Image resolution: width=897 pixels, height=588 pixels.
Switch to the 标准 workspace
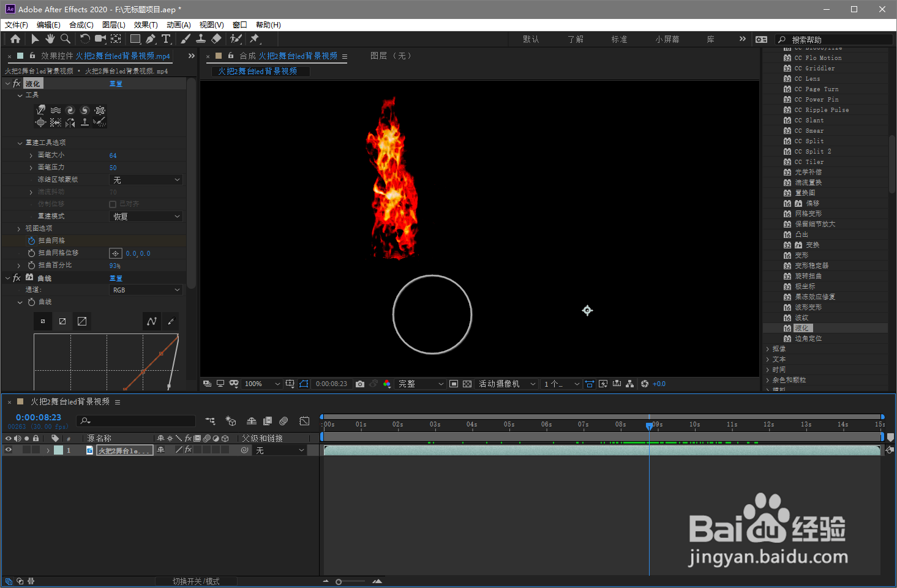click(x=619, y=39)
